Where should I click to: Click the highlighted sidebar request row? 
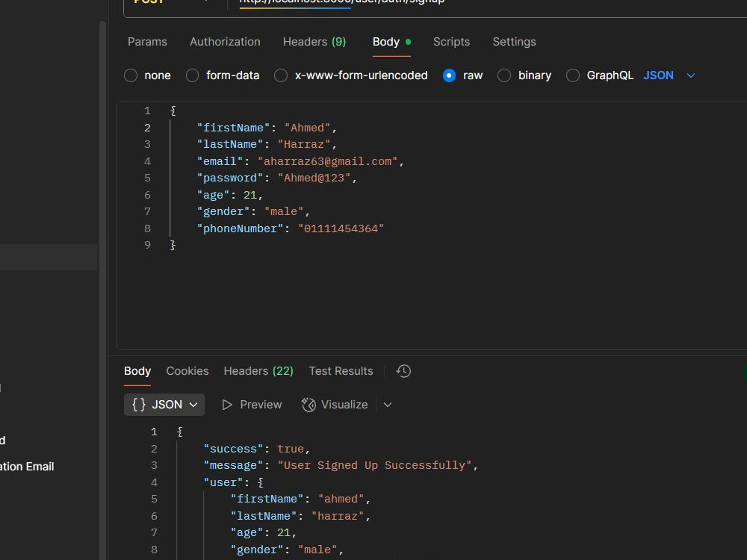tap(49, 257)
